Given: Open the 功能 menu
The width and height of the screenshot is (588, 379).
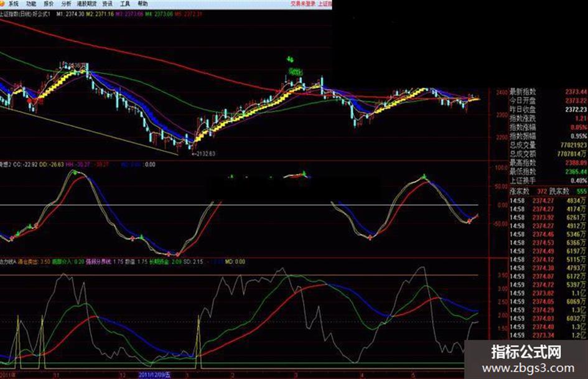Looking at the screenshot, I should point(31,4).
